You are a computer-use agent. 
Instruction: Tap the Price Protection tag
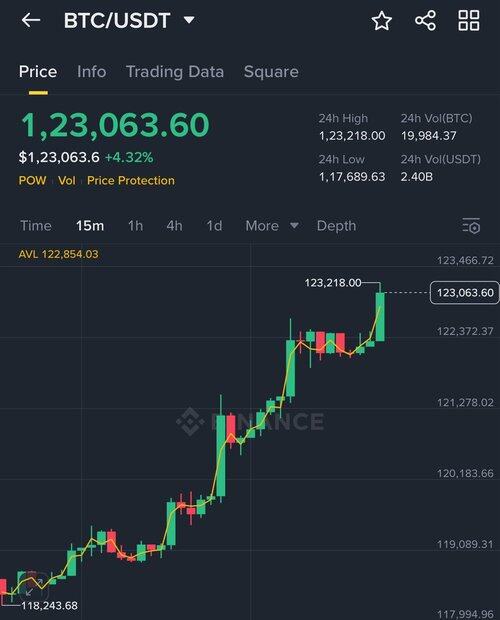(131, 181)
